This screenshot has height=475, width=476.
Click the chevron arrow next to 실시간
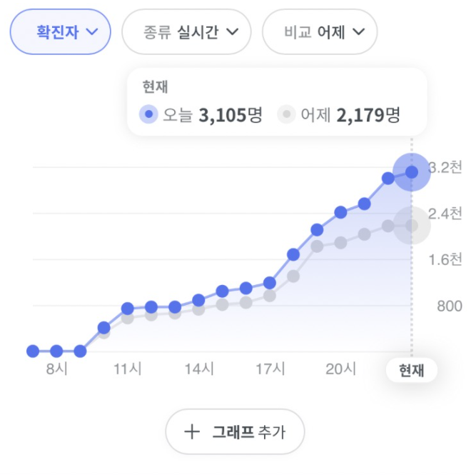[232, 31]
